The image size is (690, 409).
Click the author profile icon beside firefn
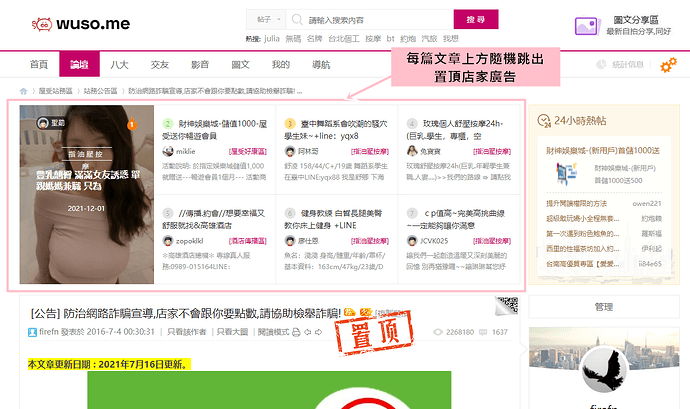click(32, 332)
